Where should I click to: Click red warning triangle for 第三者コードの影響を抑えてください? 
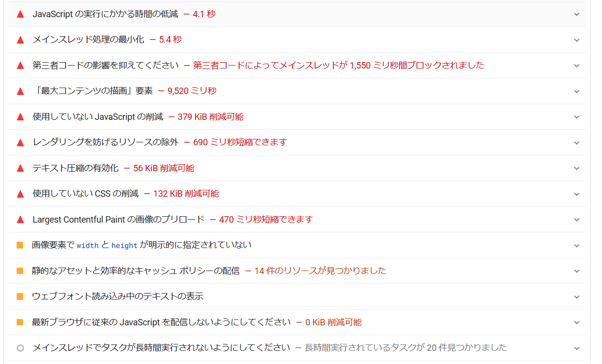pyautogui.click(x=20, y=66)
